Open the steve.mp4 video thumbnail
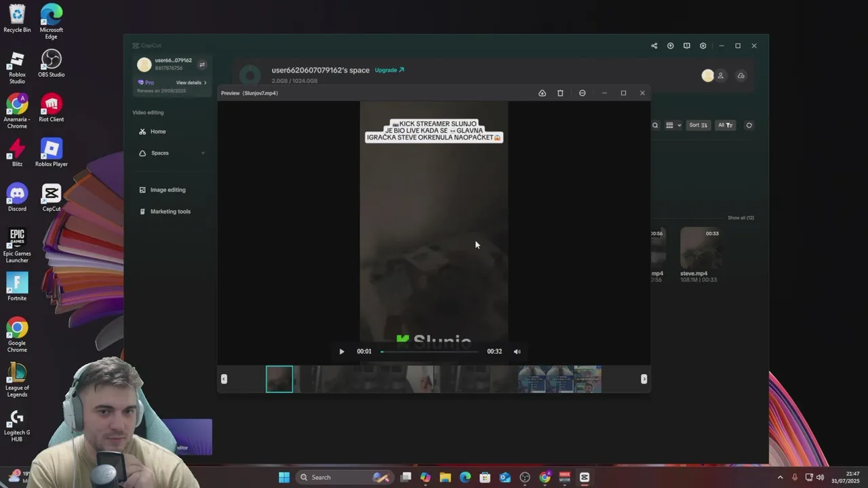 coord(701,247)
